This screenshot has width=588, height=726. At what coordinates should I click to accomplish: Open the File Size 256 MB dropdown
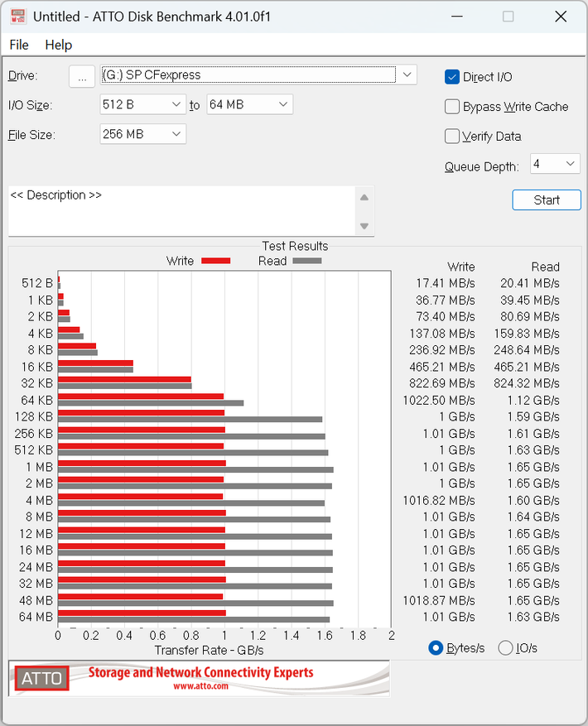click(142, 134)
